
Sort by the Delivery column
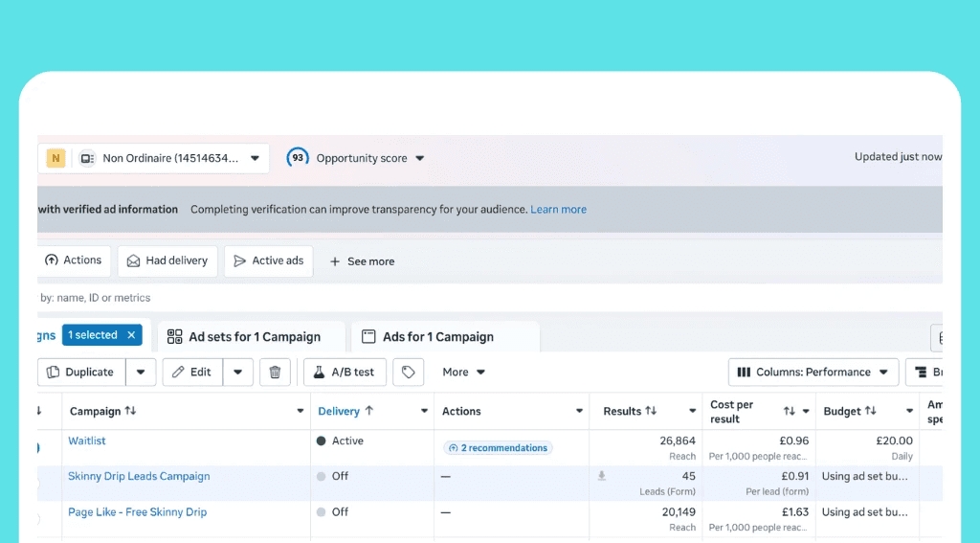pos(345,411)
